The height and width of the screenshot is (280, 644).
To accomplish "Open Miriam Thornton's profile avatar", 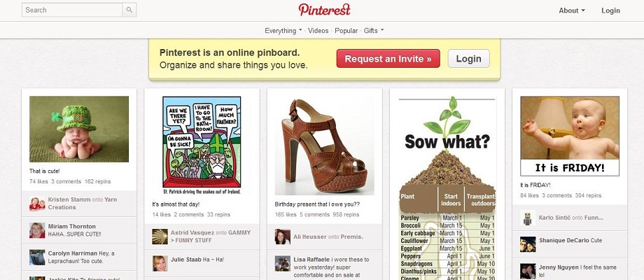I will point(37,230).
